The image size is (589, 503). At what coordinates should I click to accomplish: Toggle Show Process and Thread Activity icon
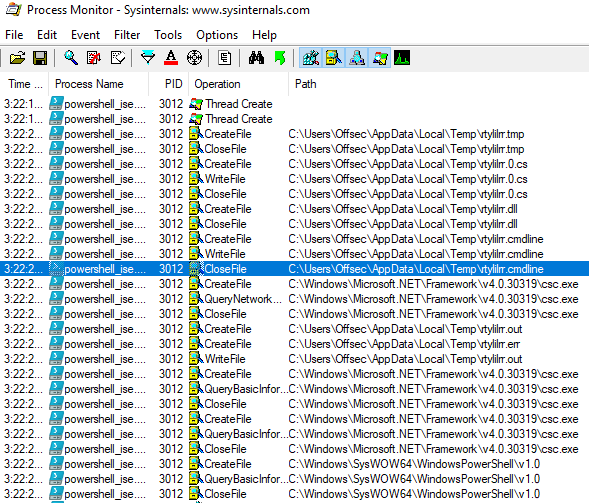coord(380,58)
